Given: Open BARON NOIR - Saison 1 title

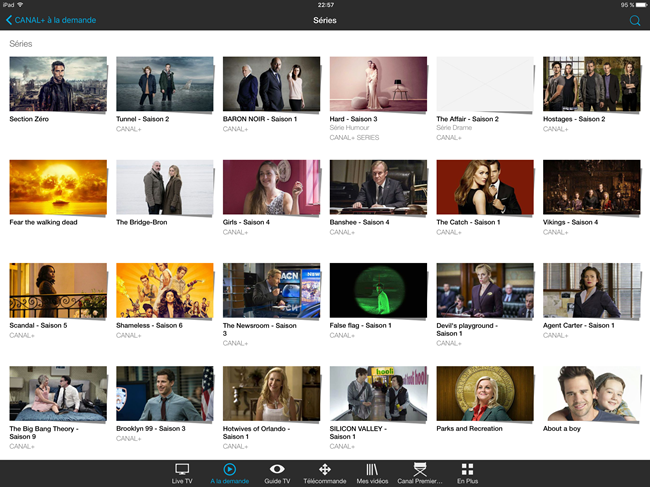Looking at the screenshot, I should (x=260, y=119).
